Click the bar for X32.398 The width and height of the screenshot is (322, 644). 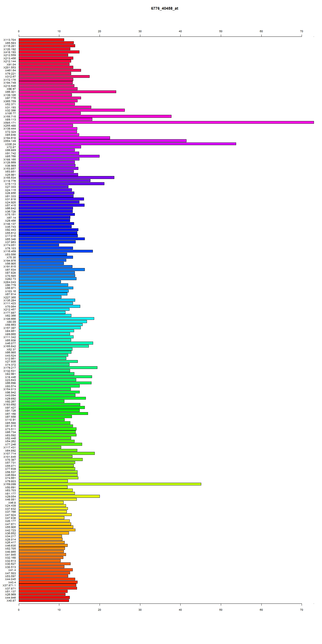(72, 110)
